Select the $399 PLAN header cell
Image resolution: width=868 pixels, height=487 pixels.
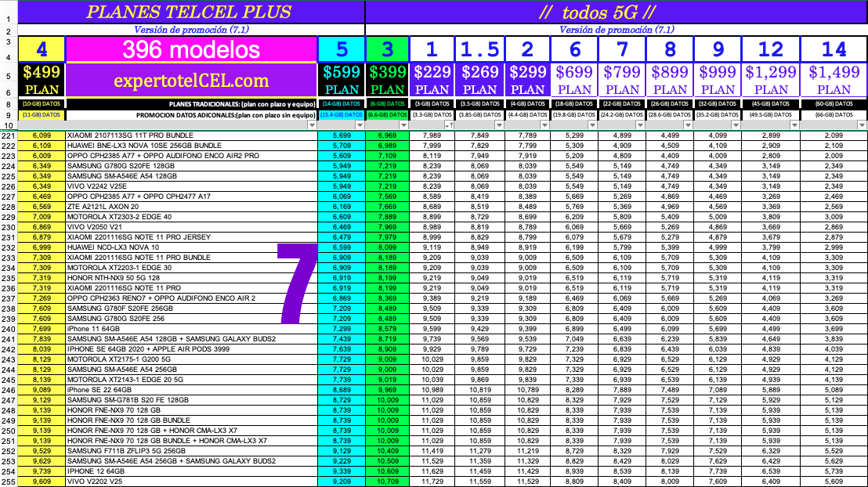(x=388, y=80)
